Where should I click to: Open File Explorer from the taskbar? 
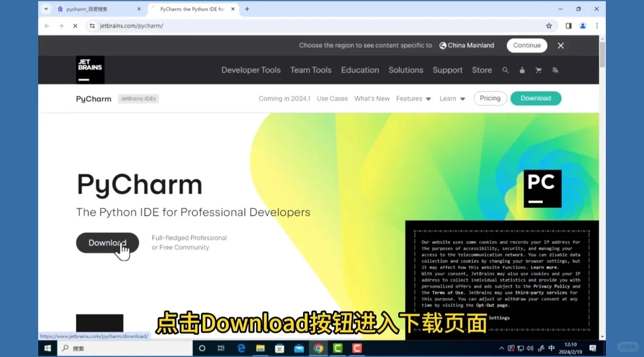click(260, 348)
